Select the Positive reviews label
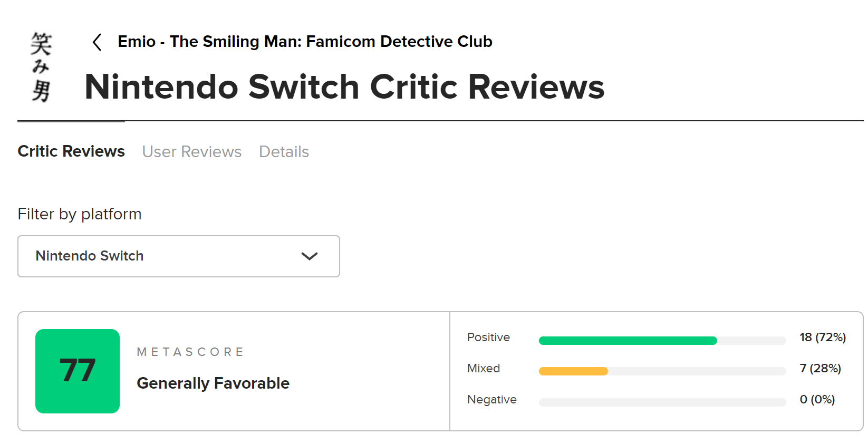The width and height of the screenshot is (868, 434). pos(488,337)
